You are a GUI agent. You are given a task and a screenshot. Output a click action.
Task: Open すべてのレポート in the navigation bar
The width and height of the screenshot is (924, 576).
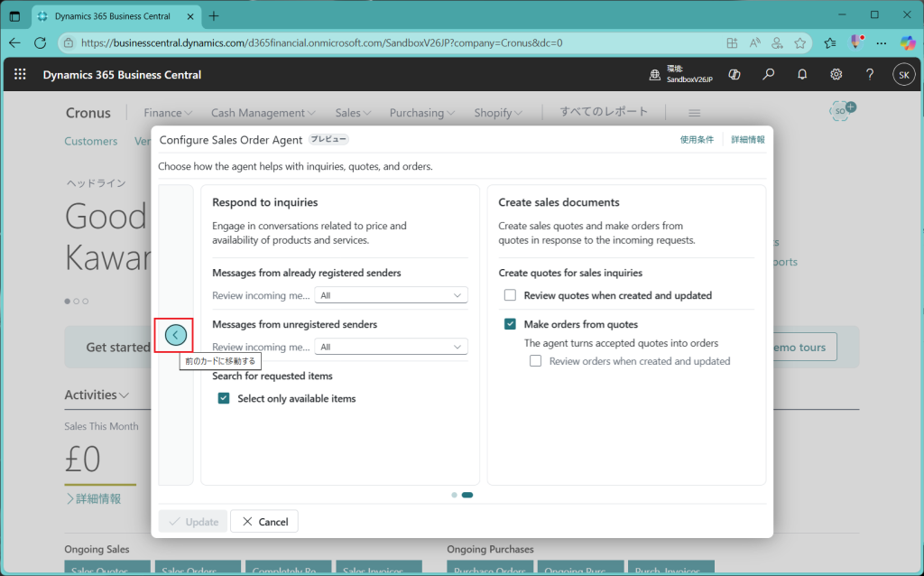pyautogui.click(x=604, y=111)
